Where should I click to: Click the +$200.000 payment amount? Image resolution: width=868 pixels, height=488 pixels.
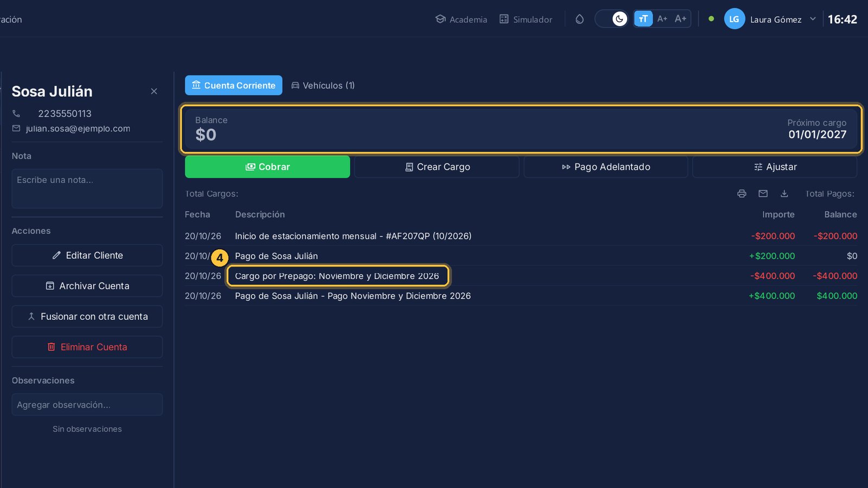point(772,256)
